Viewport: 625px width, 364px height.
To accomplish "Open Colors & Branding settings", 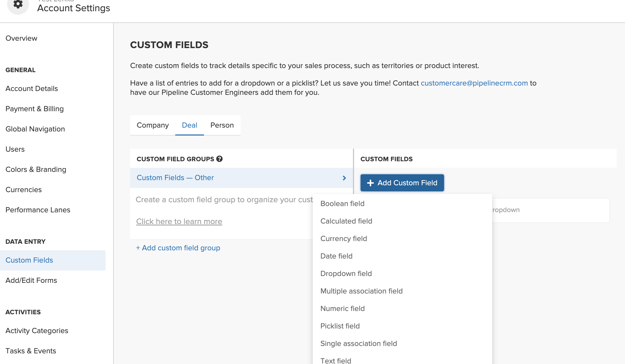I will point(36,169).
